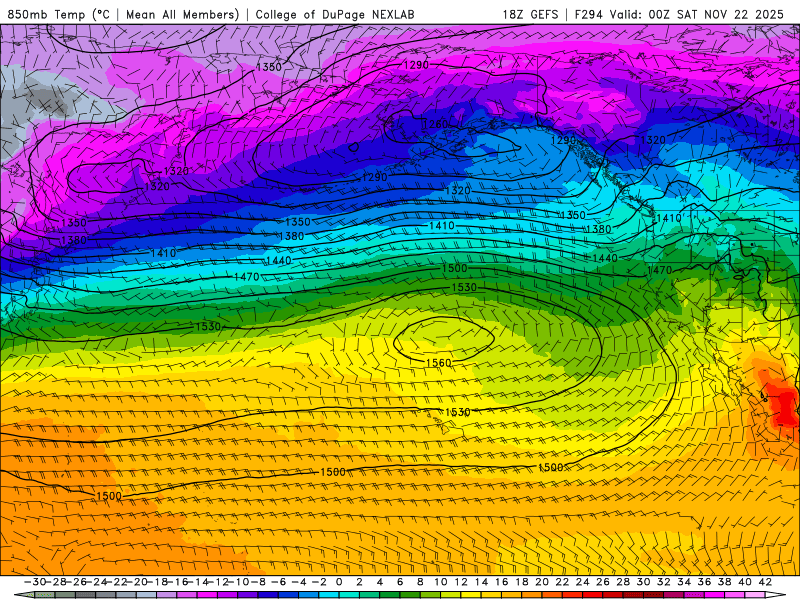Viewport: 800px width, 600px height.
Task: Click the 38 value on the color scale
Action: [724, 582]
